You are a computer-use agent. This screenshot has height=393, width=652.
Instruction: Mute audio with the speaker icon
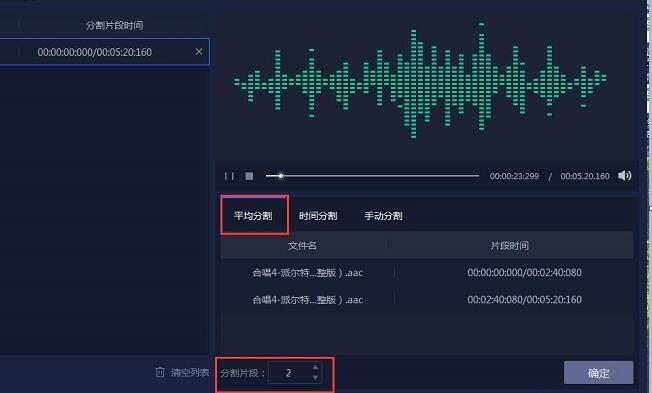[624, 176]
